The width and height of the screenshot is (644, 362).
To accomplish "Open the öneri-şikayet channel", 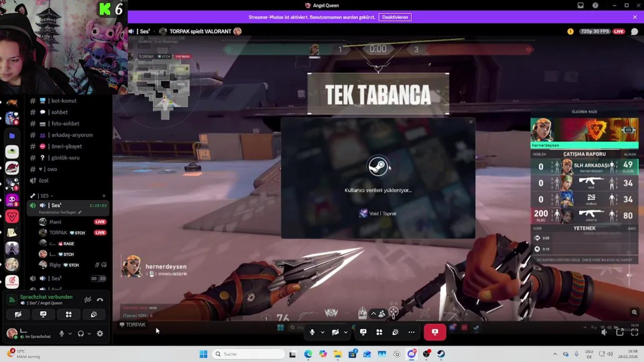I will click(x=67, y=146).
